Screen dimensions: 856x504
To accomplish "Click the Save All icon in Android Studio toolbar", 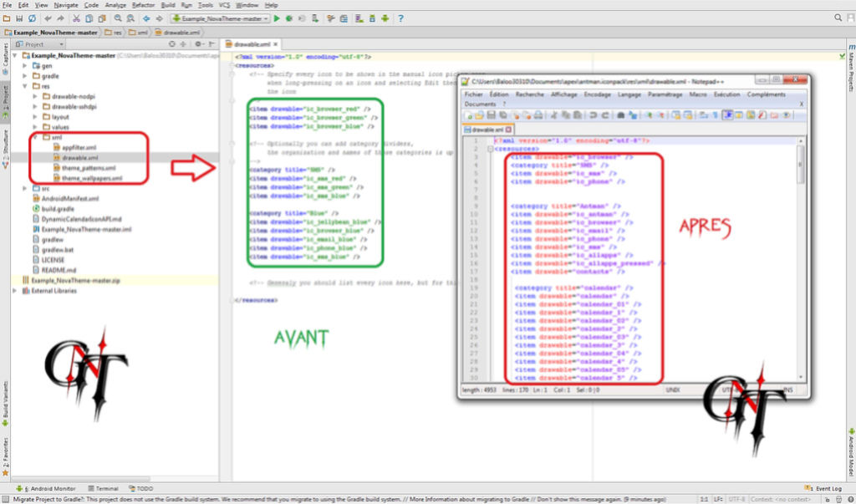I will point(19,18).
